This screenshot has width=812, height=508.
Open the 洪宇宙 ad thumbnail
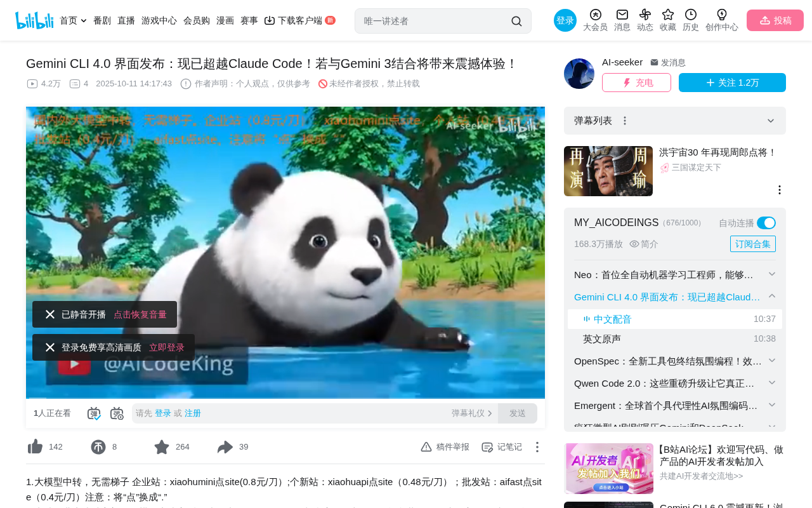pyautogui.click(x=608, y=171)
